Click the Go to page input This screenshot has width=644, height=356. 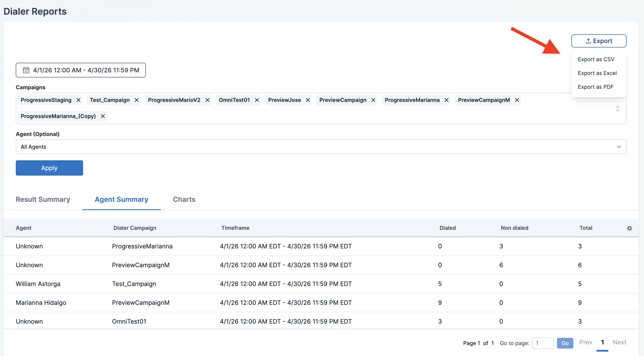point(543,343)
